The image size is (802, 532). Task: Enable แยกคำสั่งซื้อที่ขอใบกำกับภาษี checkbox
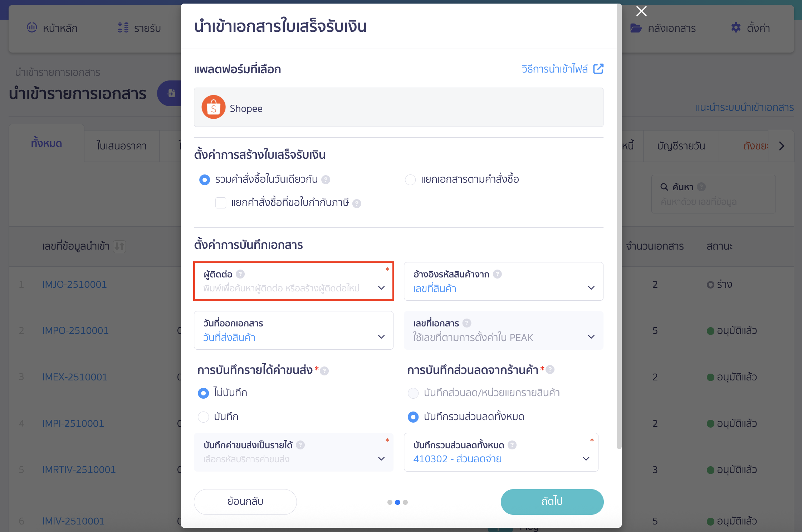(x=220, y=203)
